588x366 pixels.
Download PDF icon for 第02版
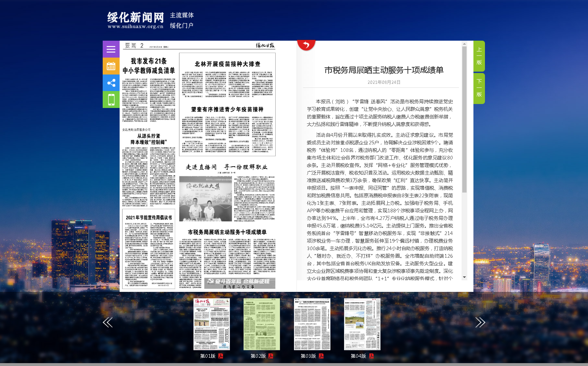[x=271, y=356]
